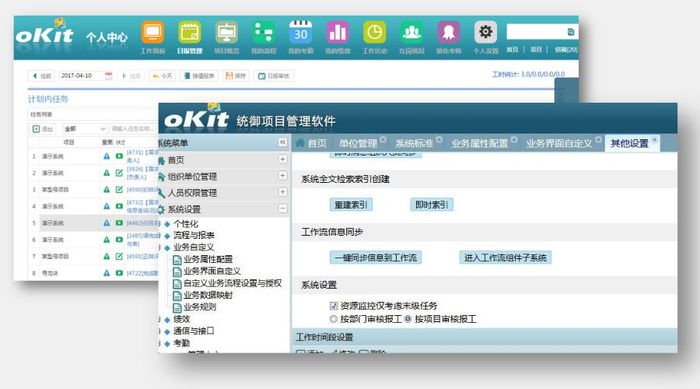This screenshot has width=700, height=389.
Task: Open the green people group icon
Action: (412, 33)
